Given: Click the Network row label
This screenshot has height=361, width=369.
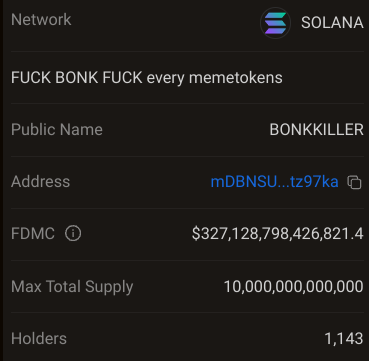Looking at the screenshot, I should [x=41, y=20].
